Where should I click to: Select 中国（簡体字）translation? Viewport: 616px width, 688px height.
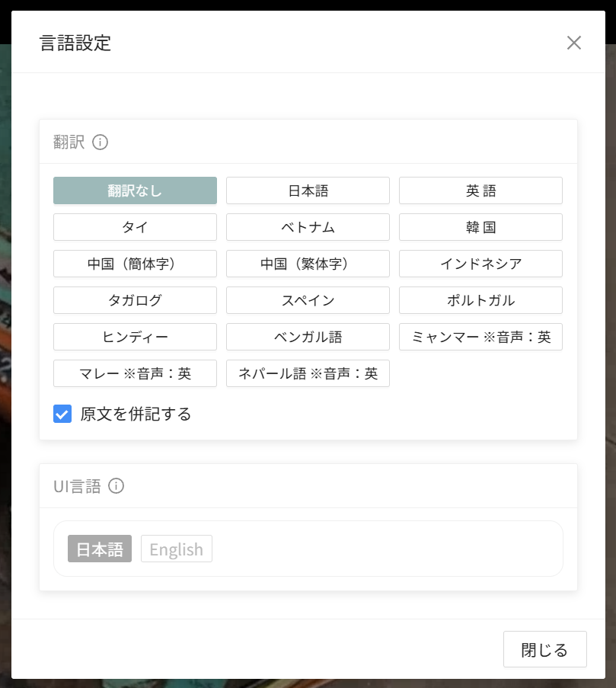(x=135, y=264)
